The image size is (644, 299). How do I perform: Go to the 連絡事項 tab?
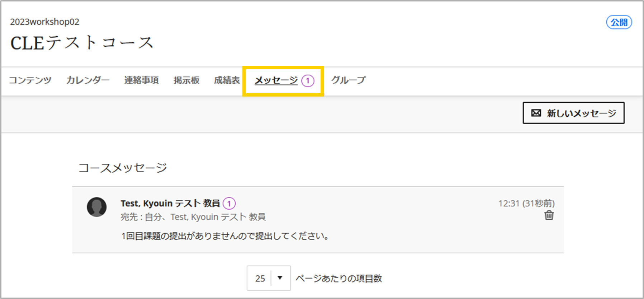pos(142,80)
